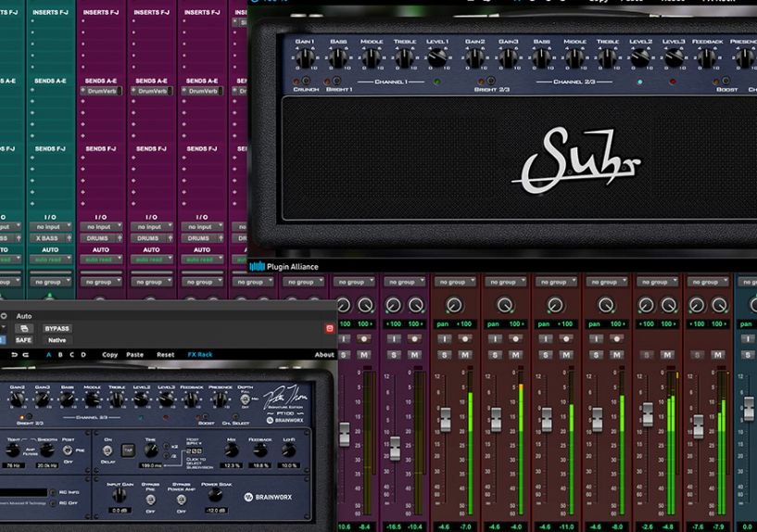Click the /2 delay time divider button
757x532 pixels.
click(x=166, y=456)
